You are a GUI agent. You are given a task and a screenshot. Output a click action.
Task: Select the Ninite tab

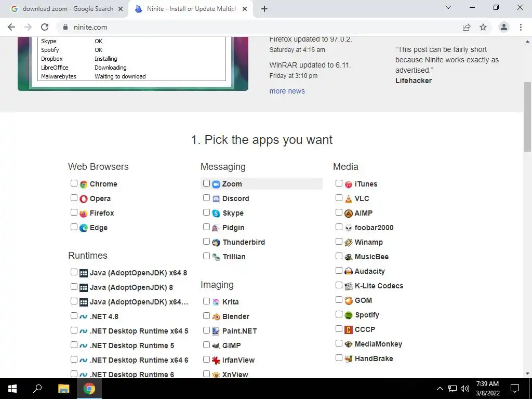click(x=190, y=9)
